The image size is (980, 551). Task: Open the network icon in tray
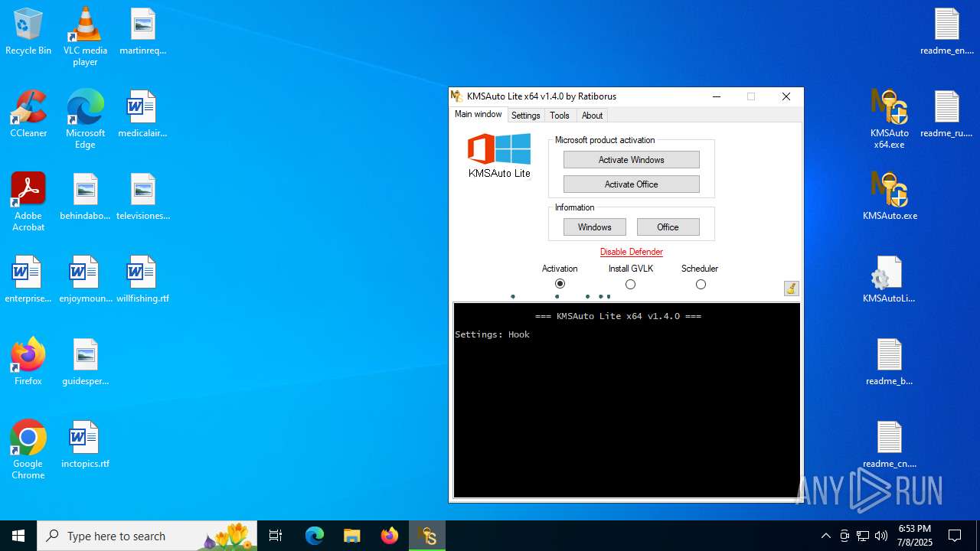863,536
